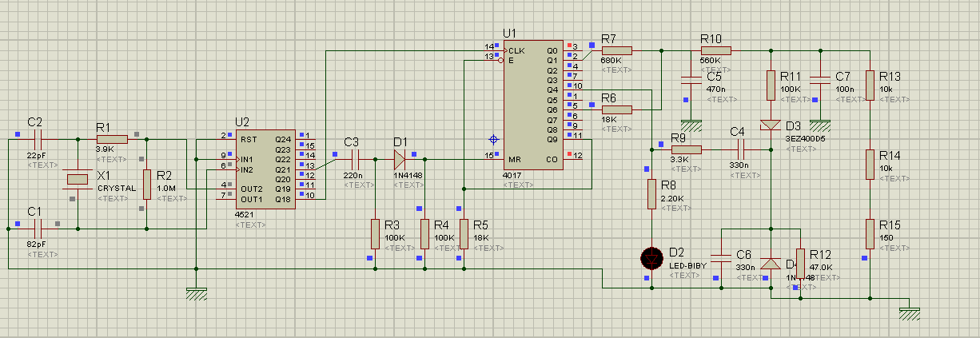The image size is (980, 338).
Task: Select zener diode D3 symbol
Action: point(771,125)
